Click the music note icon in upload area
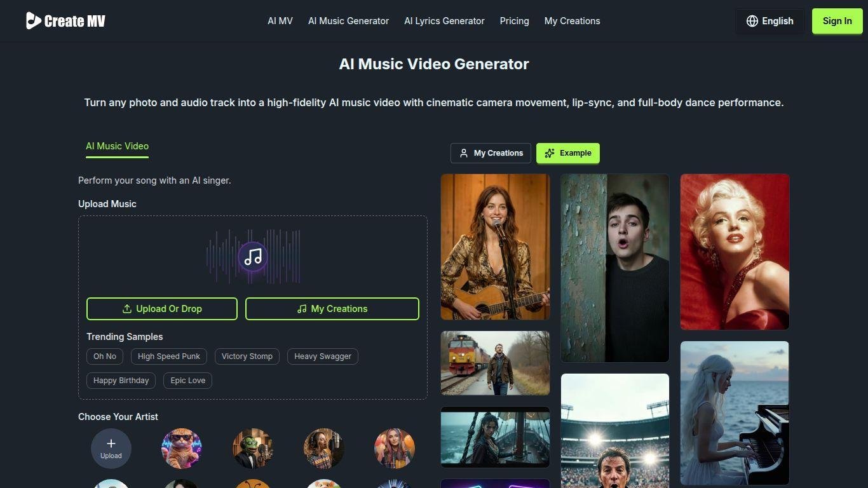Screen dimensions: 868x488 pos(253,257)
